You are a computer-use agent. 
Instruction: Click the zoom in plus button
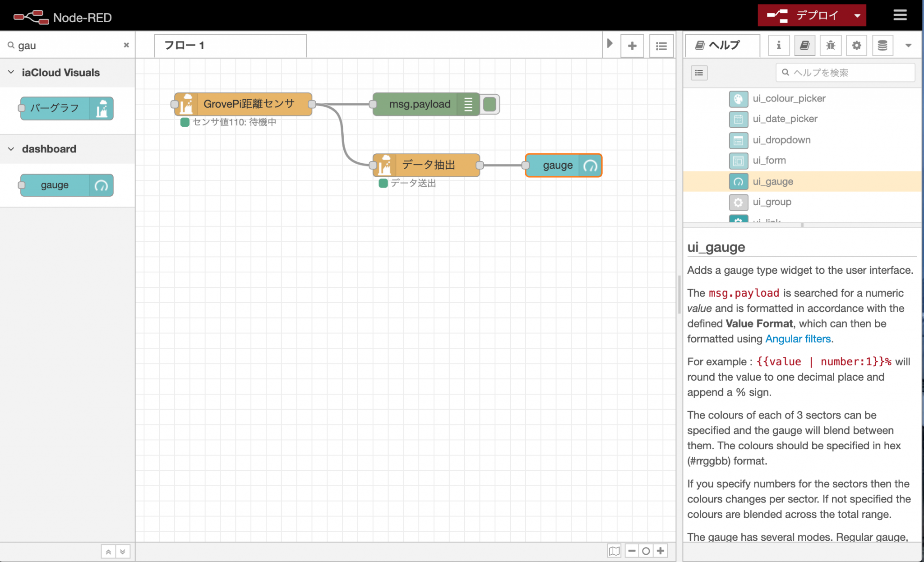pos(661,551)
